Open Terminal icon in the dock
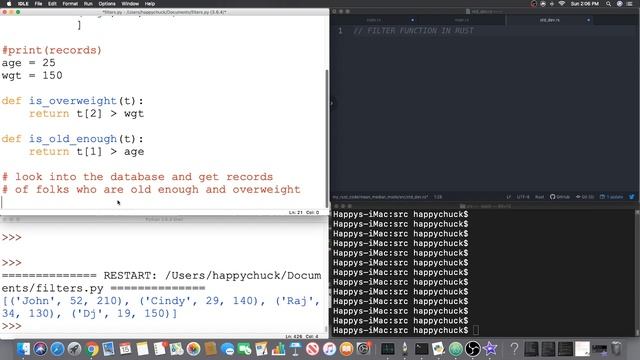The image size is (640, 360). (421, 349)
